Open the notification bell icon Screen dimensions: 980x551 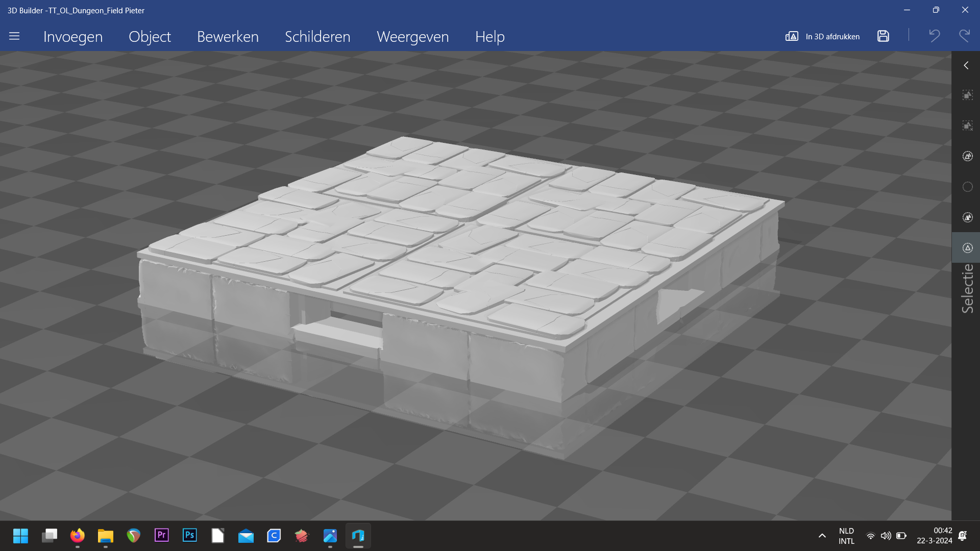click(x=963, y=536)
